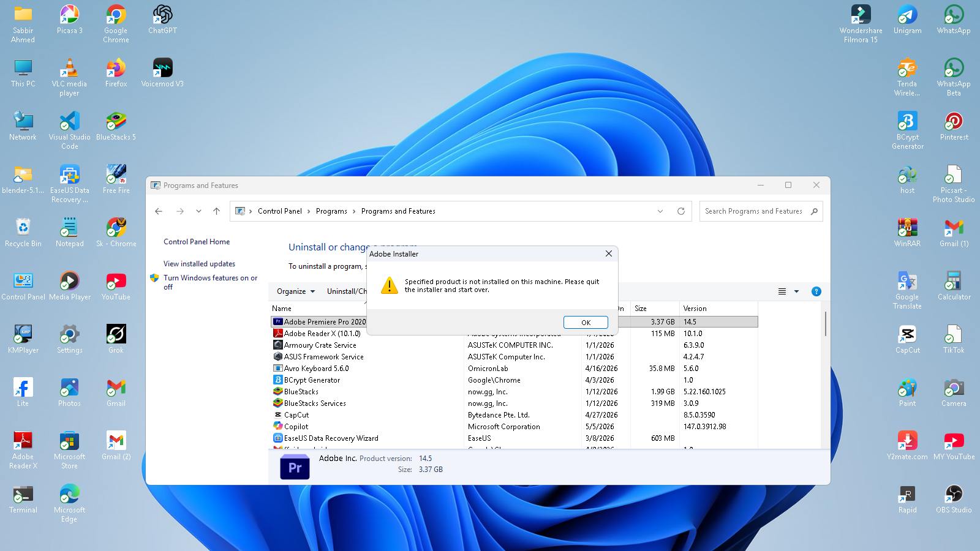
Task: Select WinRAR desktop icon
Action: [907, 233]
